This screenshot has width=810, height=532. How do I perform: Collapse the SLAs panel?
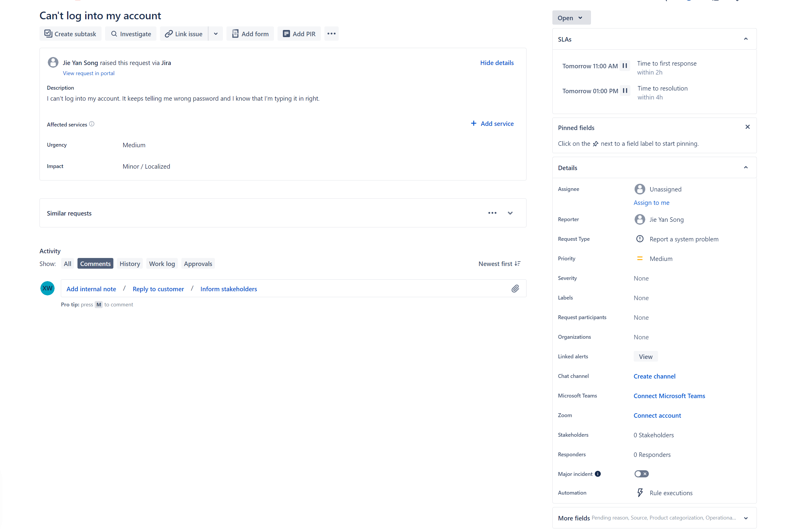[x=746, y=39]
